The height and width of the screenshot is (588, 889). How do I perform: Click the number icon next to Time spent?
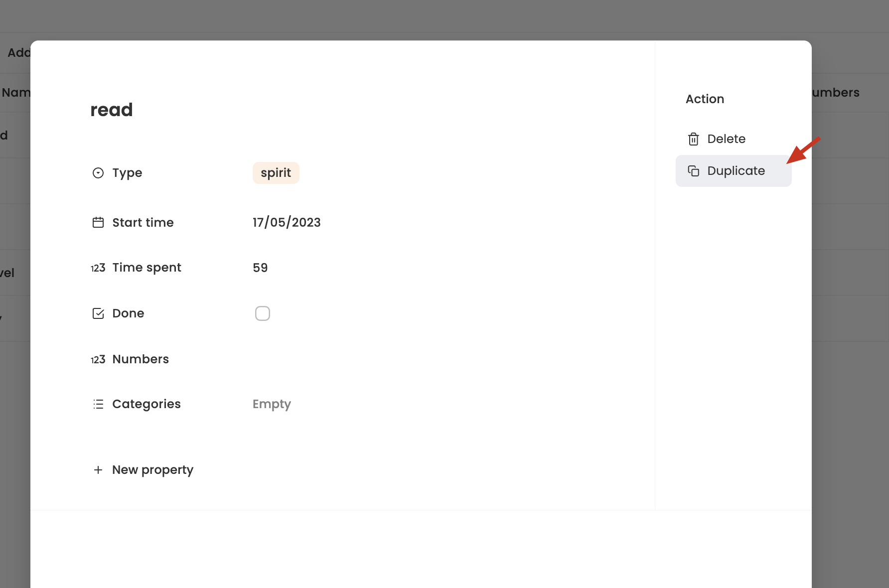pyautogui.click(x=98, y=268)
